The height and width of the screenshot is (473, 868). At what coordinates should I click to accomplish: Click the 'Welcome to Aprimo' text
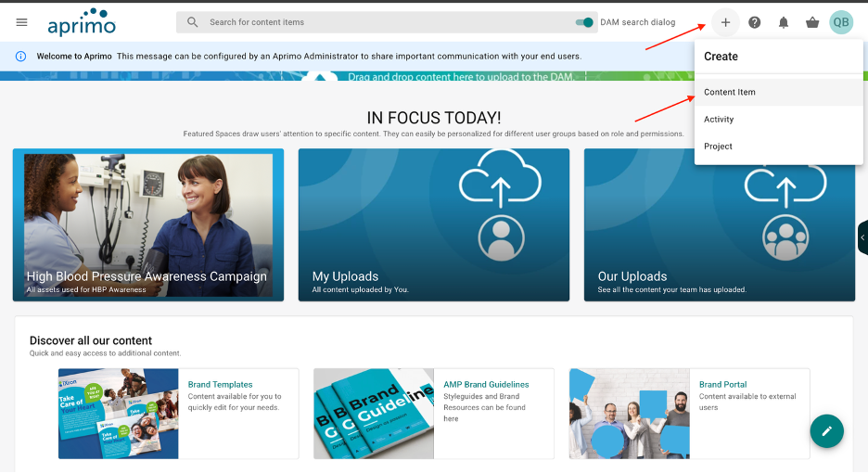pos(74,56)
